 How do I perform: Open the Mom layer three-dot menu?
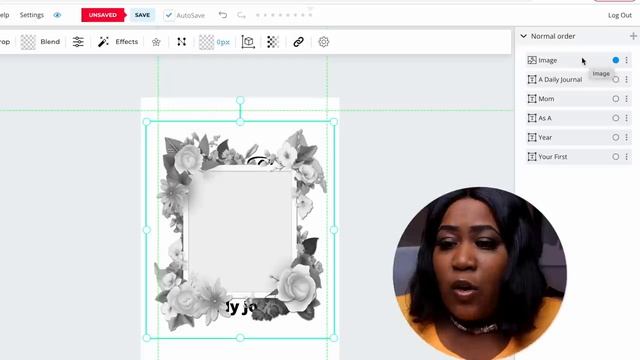pos(627,99)
